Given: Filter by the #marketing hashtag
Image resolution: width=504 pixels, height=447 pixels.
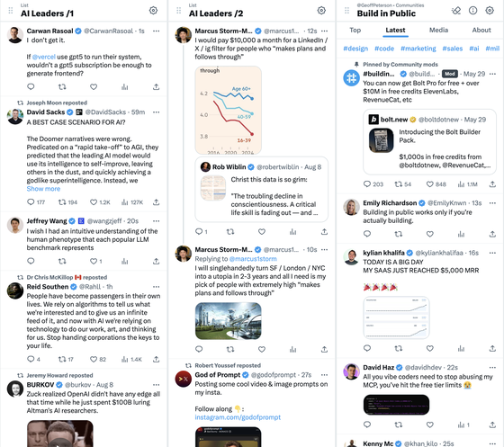Looking at the screenshot, I should click(418, 49).
